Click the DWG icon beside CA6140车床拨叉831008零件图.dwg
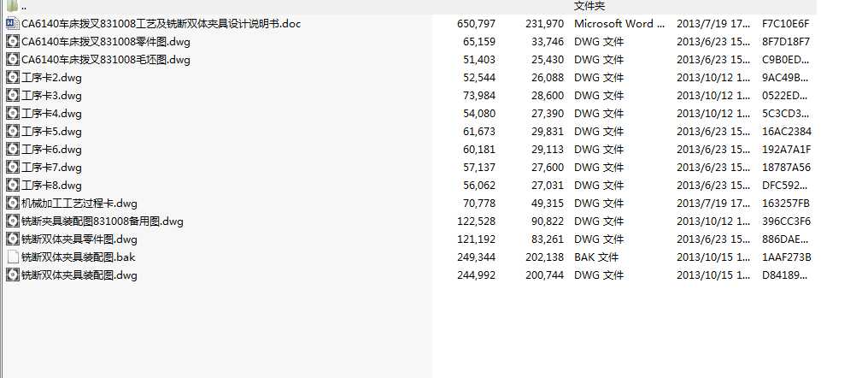The height and width of the screenshot is (378, 868). tap(12, 42)
